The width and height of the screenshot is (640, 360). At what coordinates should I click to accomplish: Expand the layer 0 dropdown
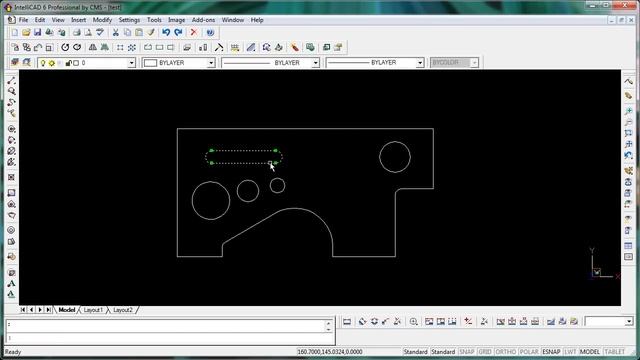point(131,63)
